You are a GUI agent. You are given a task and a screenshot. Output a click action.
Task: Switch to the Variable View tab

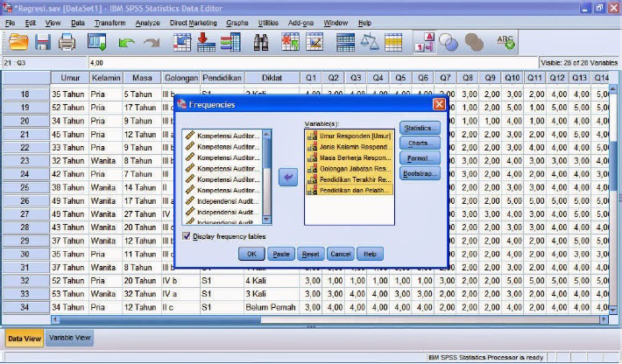coord(69,338)
